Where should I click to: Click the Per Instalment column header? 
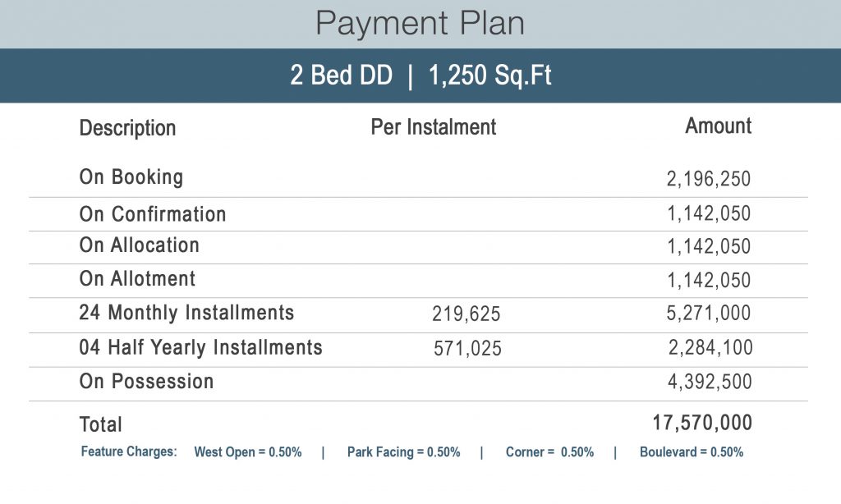(x=434, y=127)
